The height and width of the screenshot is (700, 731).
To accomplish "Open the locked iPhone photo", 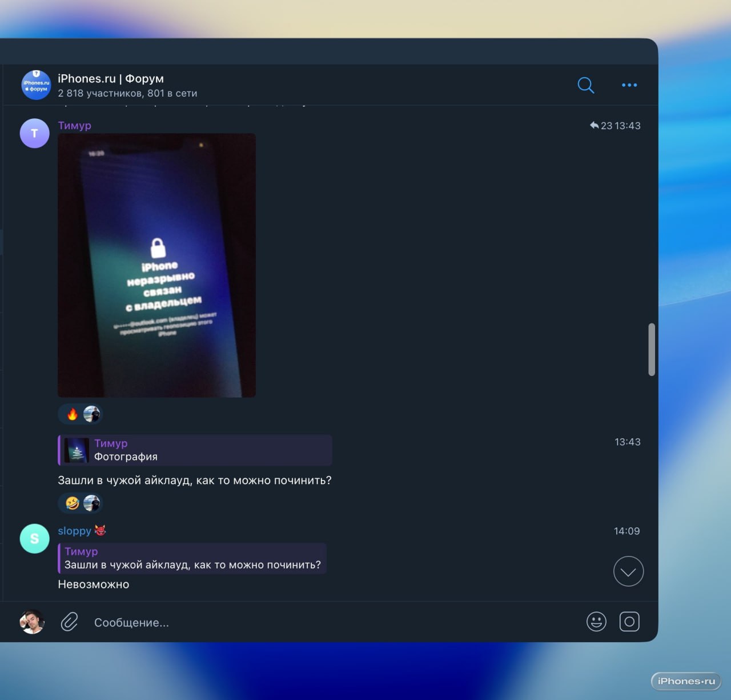I will [x=156, y=265].
